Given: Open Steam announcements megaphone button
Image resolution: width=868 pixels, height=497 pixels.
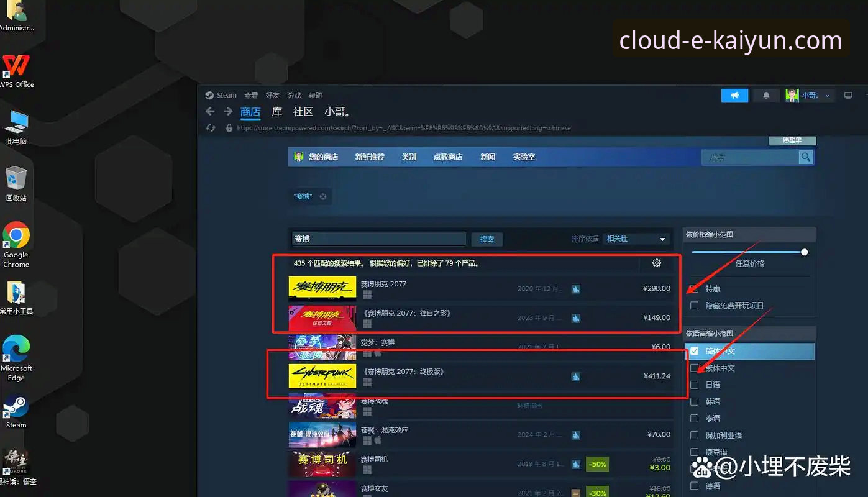Looking at the screenshot, I should point(734,95).
